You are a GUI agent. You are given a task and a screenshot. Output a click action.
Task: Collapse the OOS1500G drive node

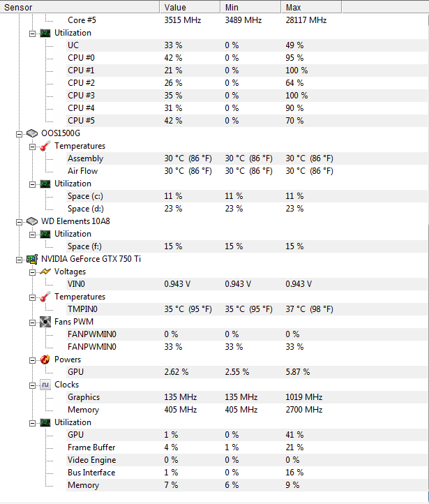tap(20, 134)
